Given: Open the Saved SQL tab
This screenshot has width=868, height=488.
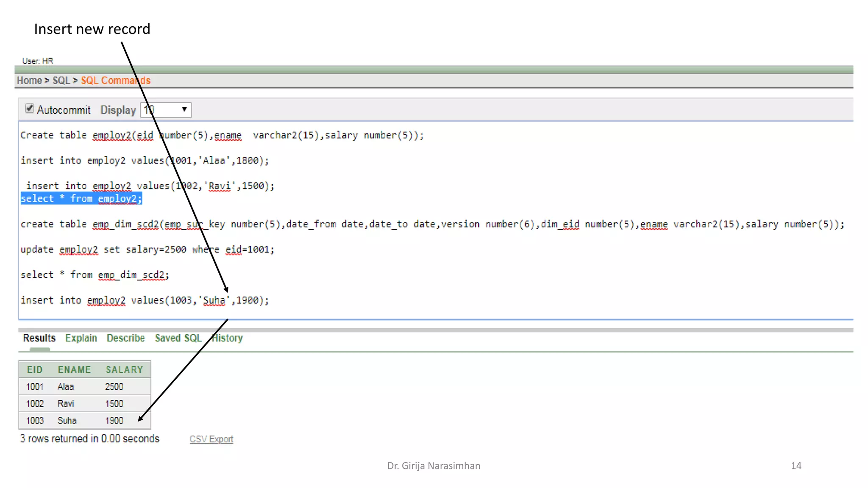Looking at the screenshot, I should (178, 338).
